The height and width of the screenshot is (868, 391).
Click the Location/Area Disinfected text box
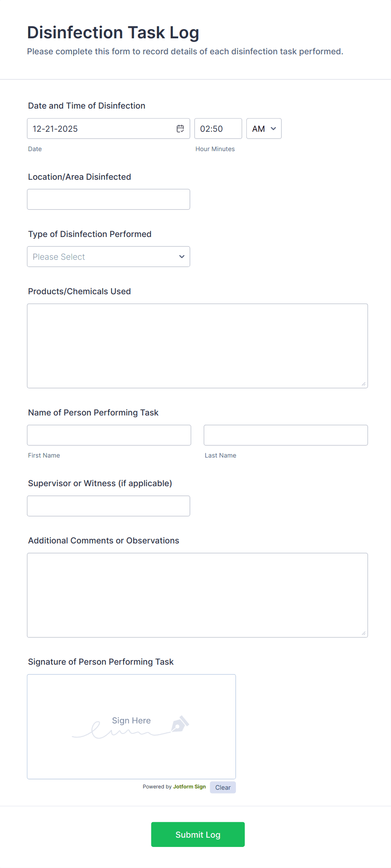[108, 199]
